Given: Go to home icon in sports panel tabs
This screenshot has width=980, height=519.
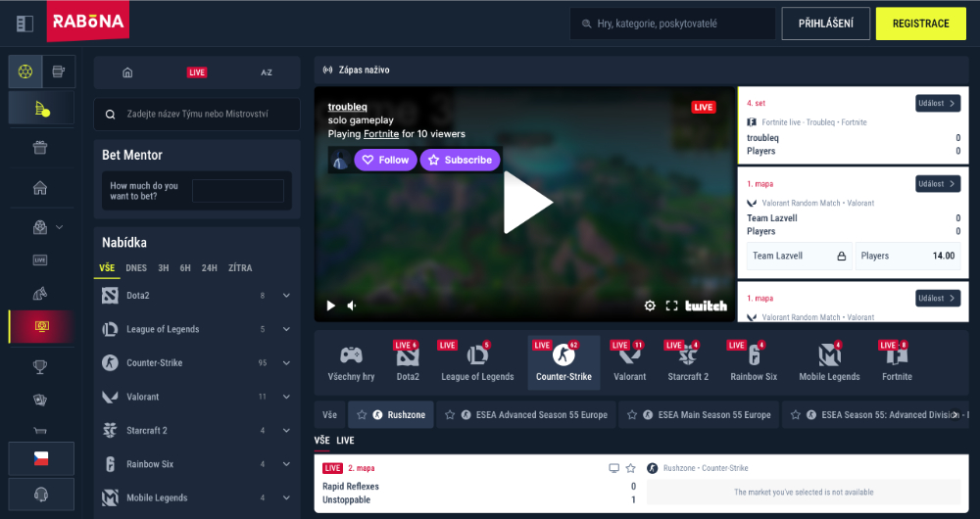Looking at the screenshot, I should [127, 72].
